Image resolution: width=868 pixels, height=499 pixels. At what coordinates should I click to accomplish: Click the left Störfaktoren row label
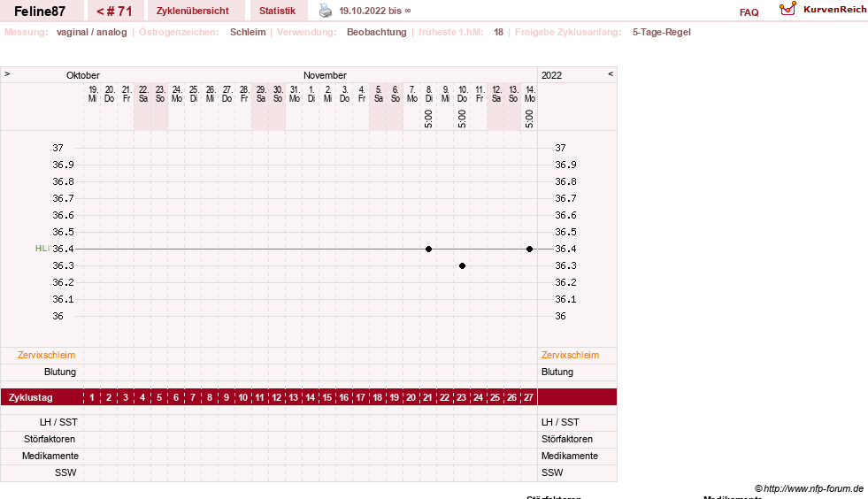pos(50,439)
